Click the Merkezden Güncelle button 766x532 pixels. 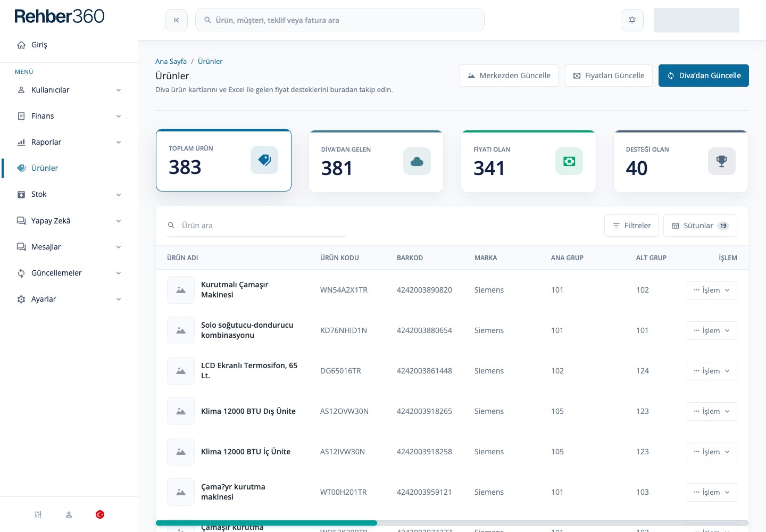click(x=509, y=76)
